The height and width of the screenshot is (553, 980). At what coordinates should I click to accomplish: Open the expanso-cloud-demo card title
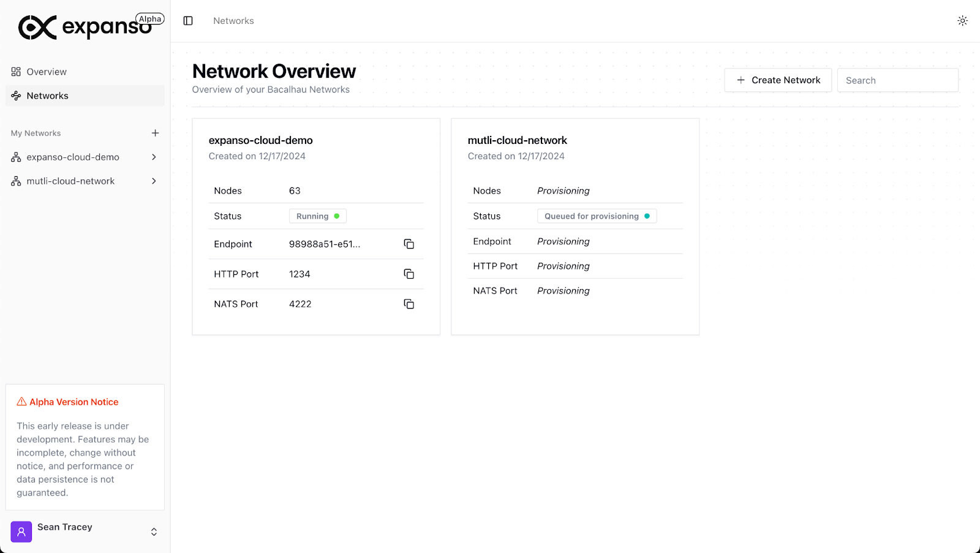click(x=260, y=140)
